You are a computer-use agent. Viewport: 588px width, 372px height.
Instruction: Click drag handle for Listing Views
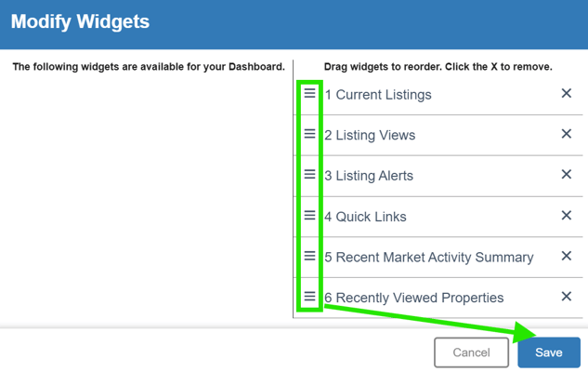coord(309,135)
